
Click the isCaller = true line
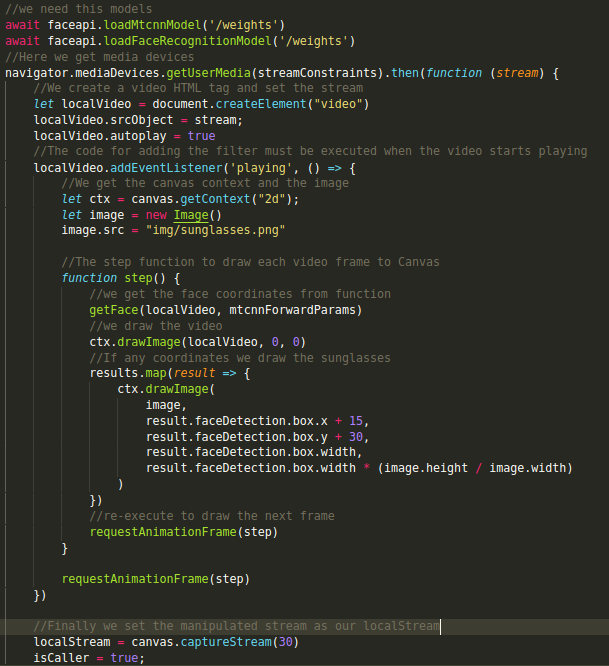tap(88, 658)
